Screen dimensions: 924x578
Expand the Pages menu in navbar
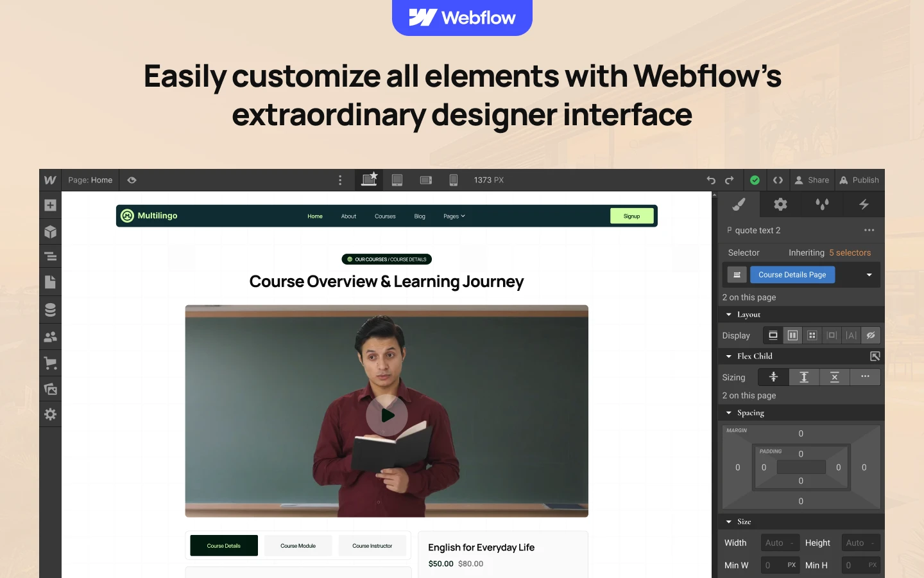point(454,216)
